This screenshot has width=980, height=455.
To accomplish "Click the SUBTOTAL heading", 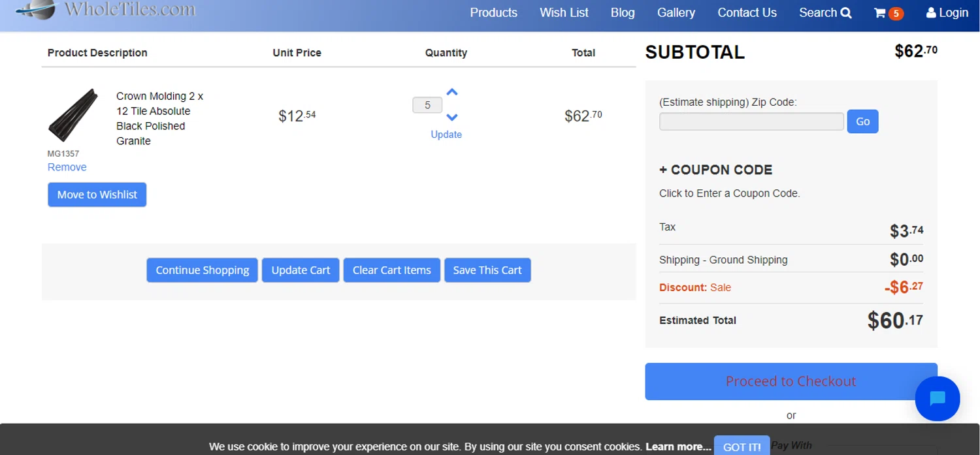I will (694, 52).
